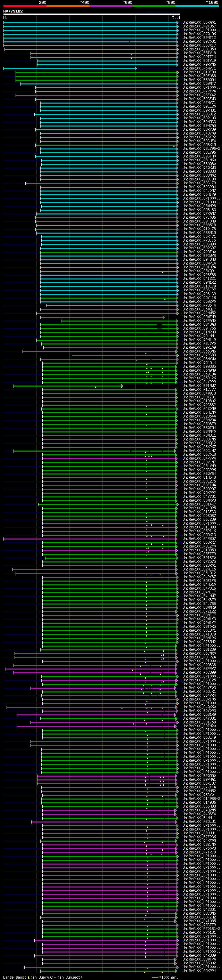The width and height of the screenshot is (222, 980).
Task: Open hit UniRef100_Q6KA01
Action: [x=199, y=23]
